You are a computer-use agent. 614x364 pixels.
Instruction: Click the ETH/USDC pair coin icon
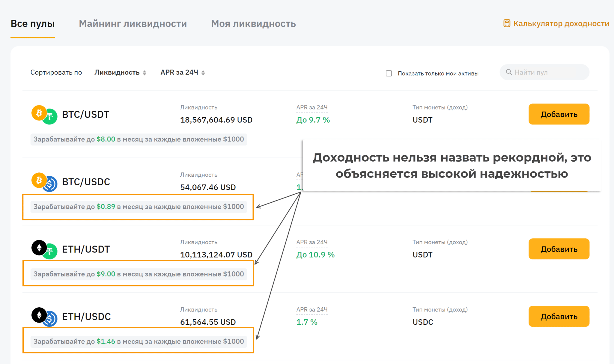tap(44, 317)
